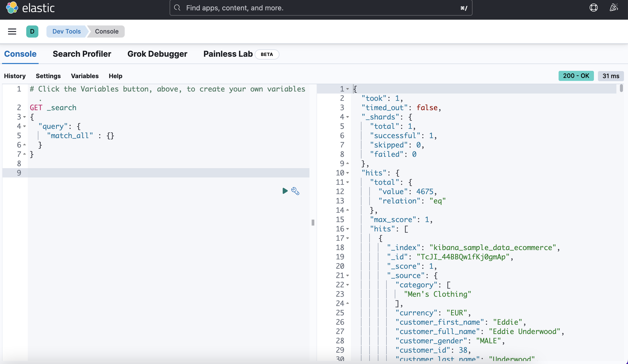Click the "skipped": 0 line
Viewport: 628px width, 364px height.
coord(397,145)
